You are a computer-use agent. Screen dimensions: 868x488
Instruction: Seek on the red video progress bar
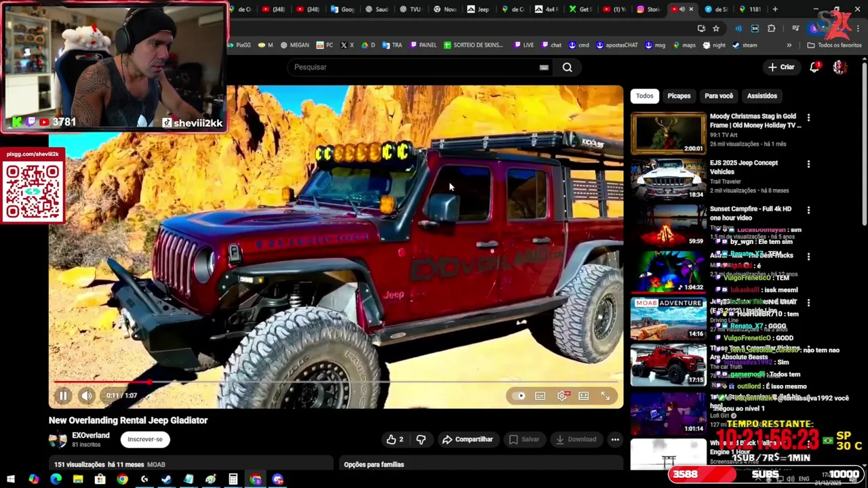click(x=336, y=382)
